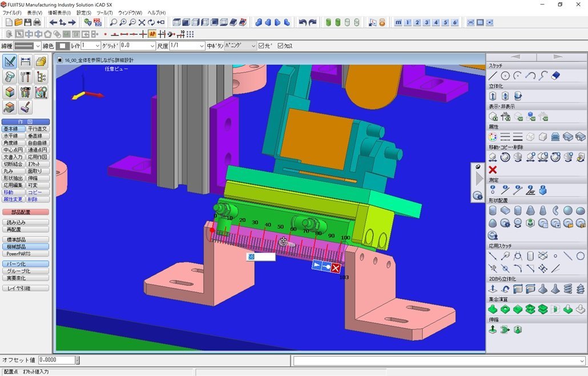Click the color palette attribute icon

pos(493,137)
